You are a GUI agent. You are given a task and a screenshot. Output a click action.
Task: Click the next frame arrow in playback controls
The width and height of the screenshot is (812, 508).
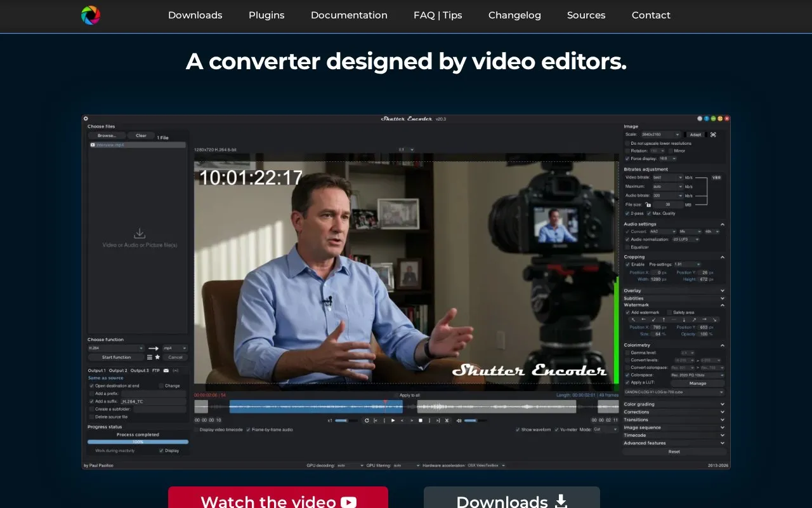coord(411,420)
